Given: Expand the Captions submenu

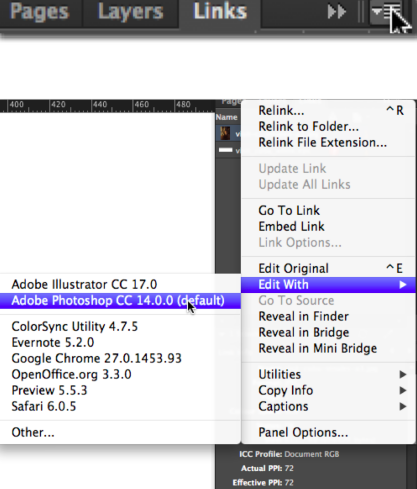Looking at the screenshot, I should [x=328, y=406].
